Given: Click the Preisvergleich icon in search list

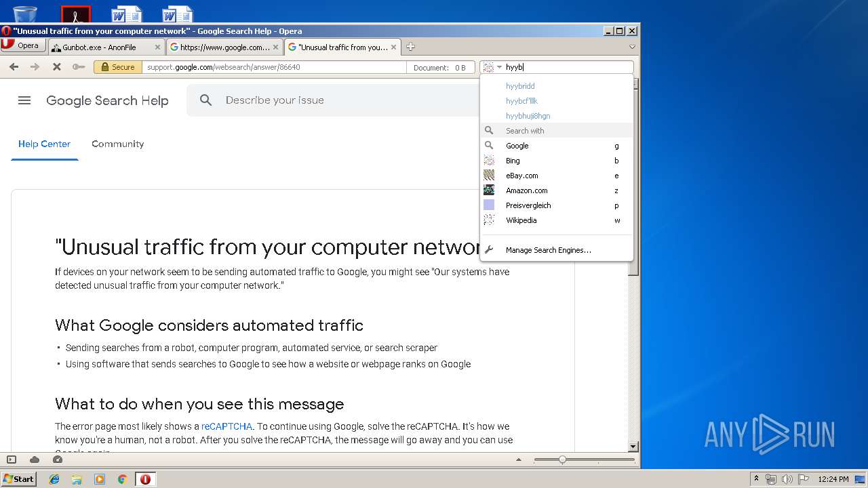Looking at the screenshot, I should 489,205.
